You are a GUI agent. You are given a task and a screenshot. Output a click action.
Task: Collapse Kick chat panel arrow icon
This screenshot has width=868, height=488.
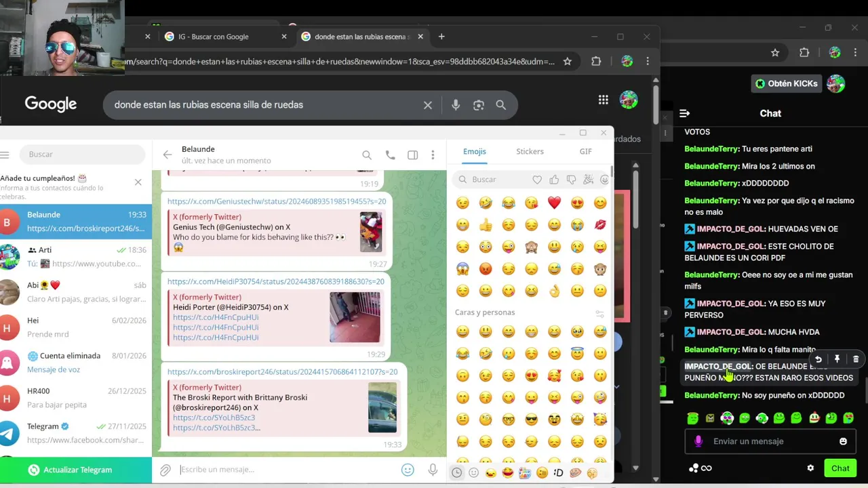point(684,113)
